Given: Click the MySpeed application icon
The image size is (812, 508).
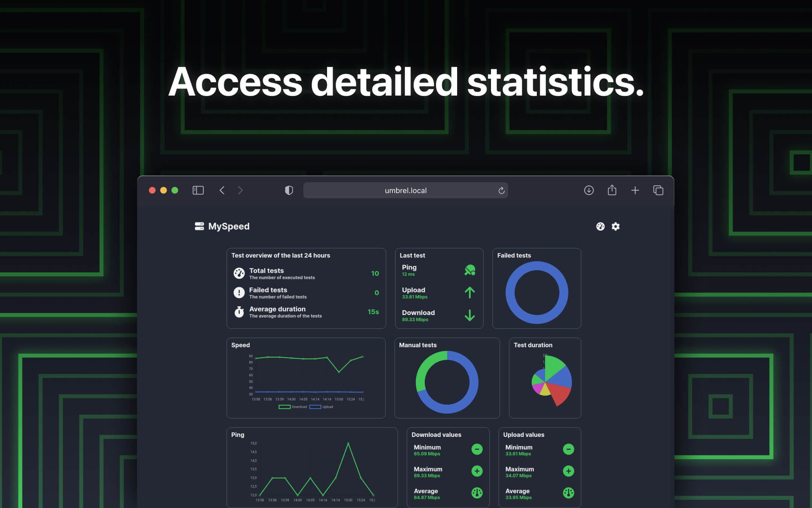Looking at the screenshot, I should pyautogui.click(x=199, y=227).
